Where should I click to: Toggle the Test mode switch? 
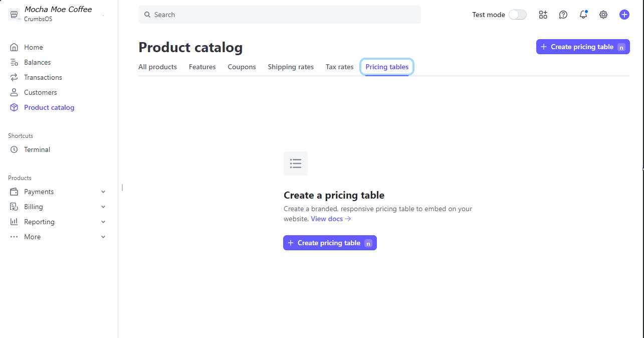[x=517, y=15]
